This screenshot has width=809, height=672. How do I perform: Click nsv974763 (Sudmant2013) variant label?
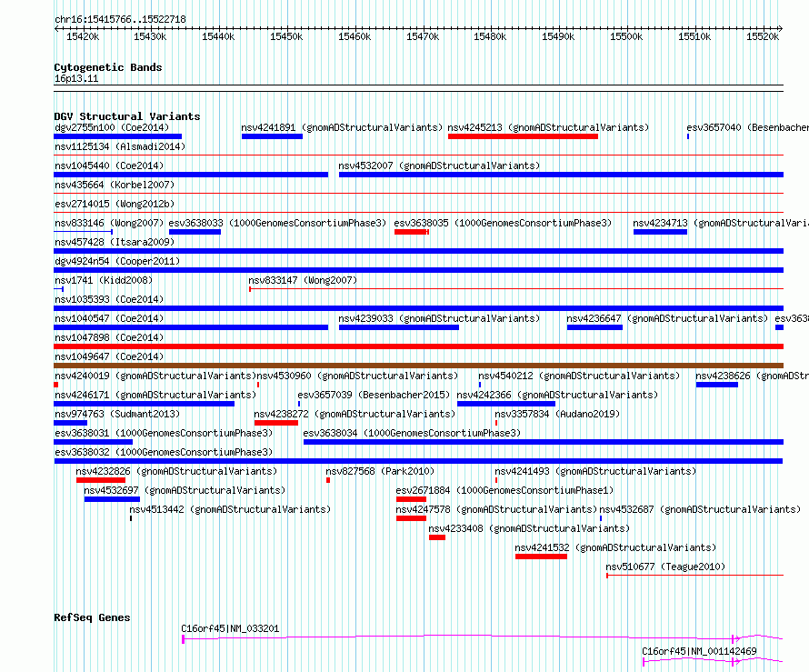tap(117, 414)
